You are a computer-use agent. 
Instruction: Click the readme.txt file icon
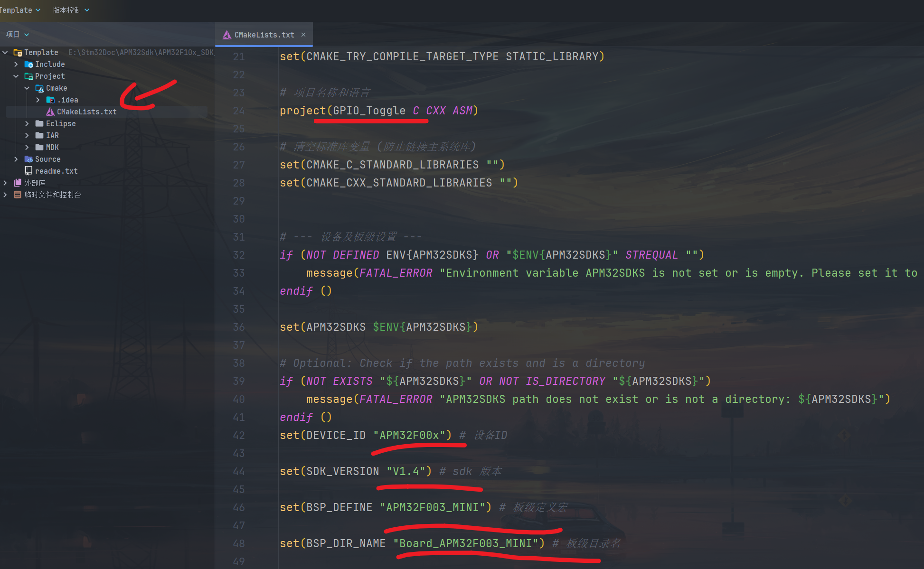(x=29, y=171)
